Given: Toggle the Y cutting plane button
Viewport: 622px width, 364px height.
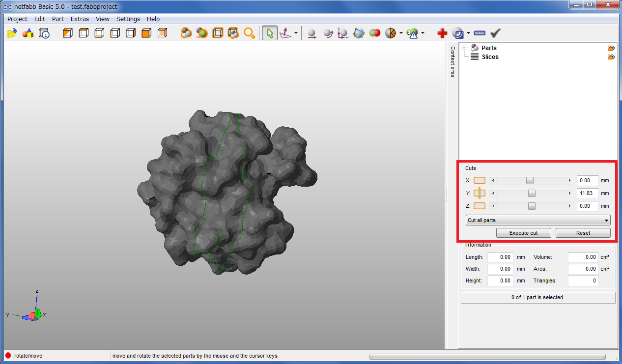Looking at the screenshot, I should (x=479, y=194).
